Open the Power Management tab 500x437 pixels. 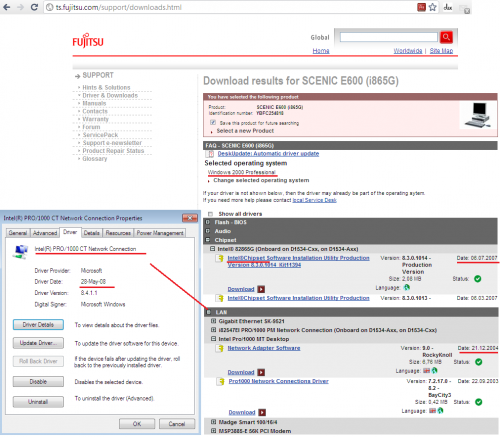point(160,233)
